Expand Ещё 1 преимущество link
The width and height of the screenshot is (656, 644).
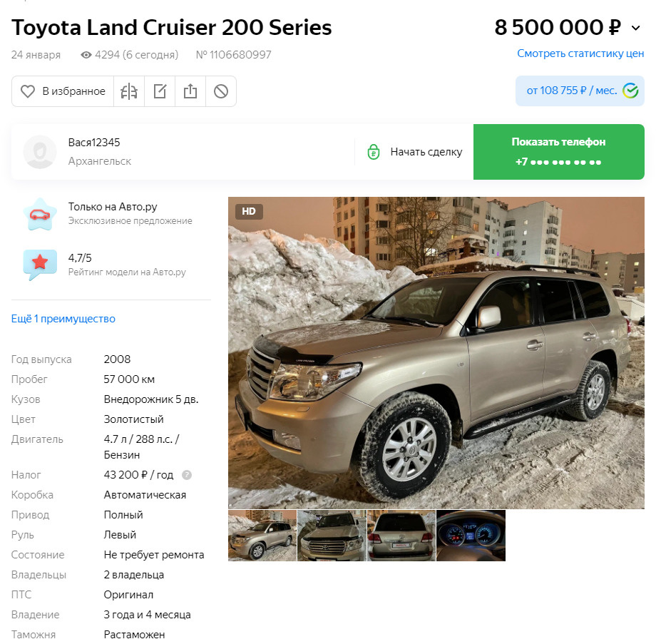[63, 319]
